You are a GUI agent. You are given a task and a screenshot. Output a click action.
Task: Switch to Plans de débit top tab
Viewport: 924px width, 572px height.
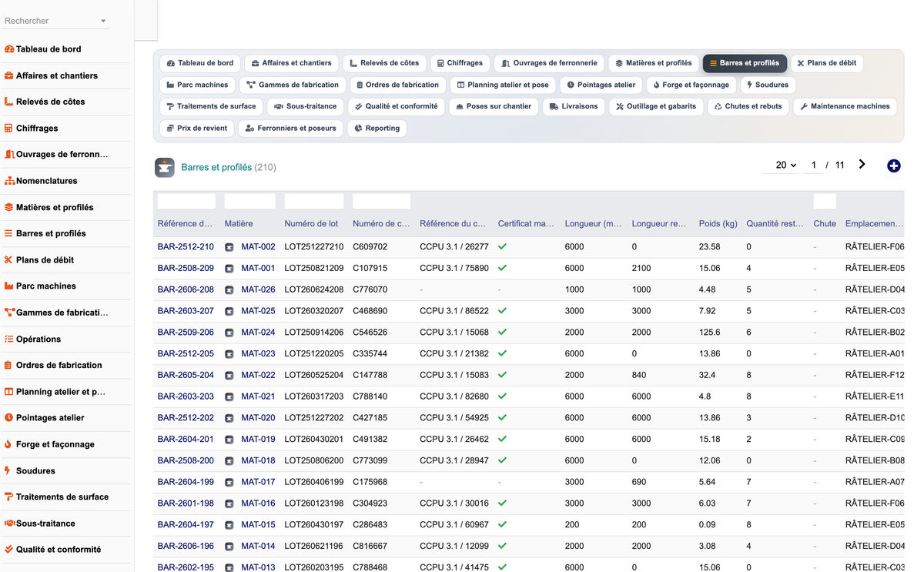826,63
